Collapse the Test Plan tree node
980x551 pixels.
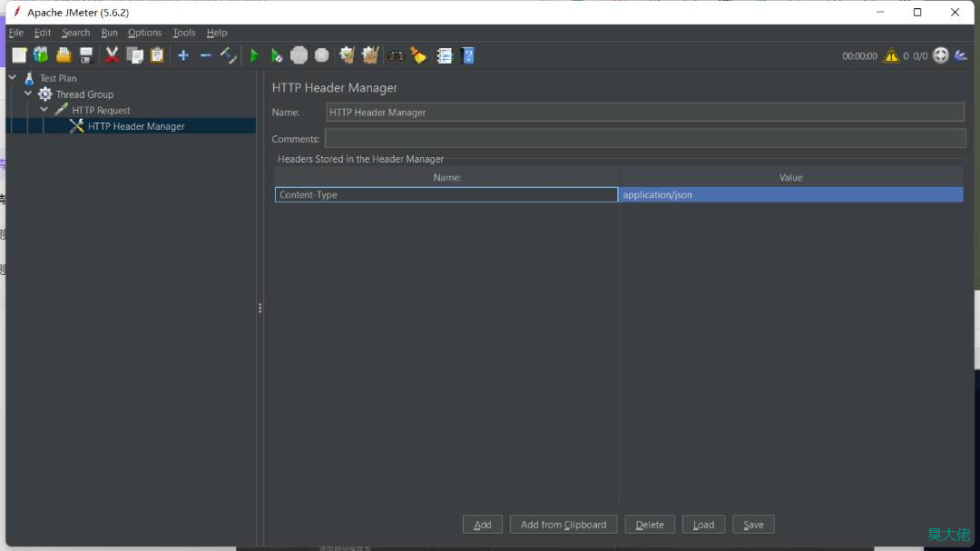click(x=13, y=77)
